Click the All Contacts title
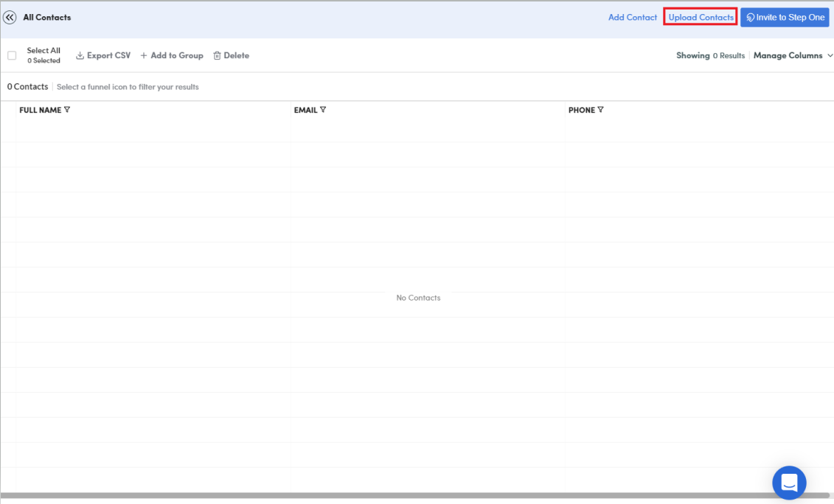Screen dimensions: 834x504 (46, 18)
